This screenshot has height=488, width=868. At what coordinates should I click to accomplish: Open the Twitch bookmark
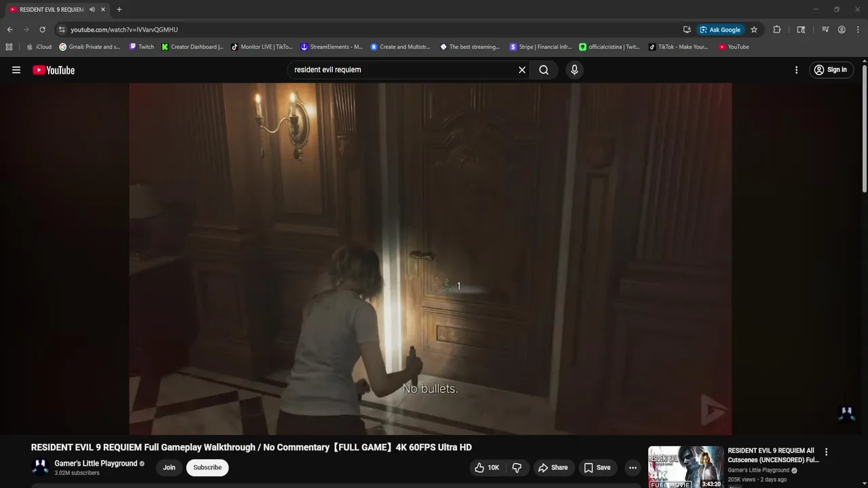142,47
